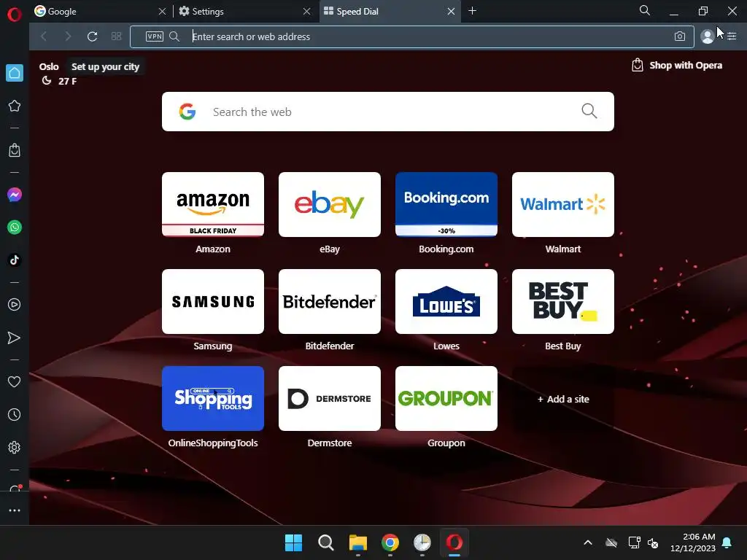Click the Home icon in sidebar
The width and height of the screenshot is (747, 560).
[x=15, y=73]
